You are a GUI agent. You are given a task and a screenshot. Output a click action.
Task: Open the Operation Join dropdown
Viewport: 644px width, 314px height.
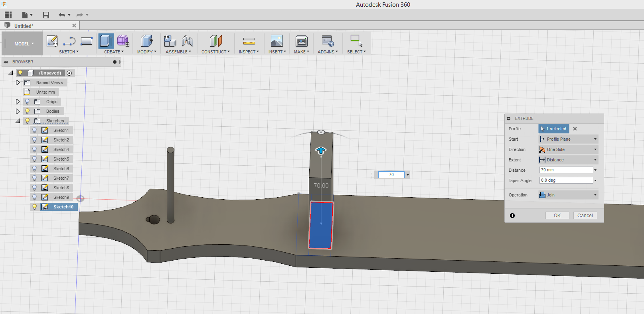(x=568, y=195)
